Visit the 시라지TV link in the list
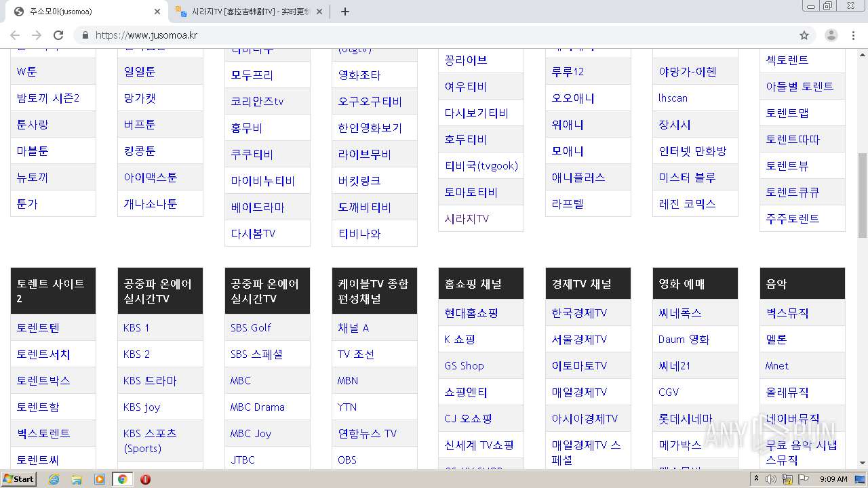Viewport: 868px width, 488px height. pyautogui.click(x=467, y=218)
